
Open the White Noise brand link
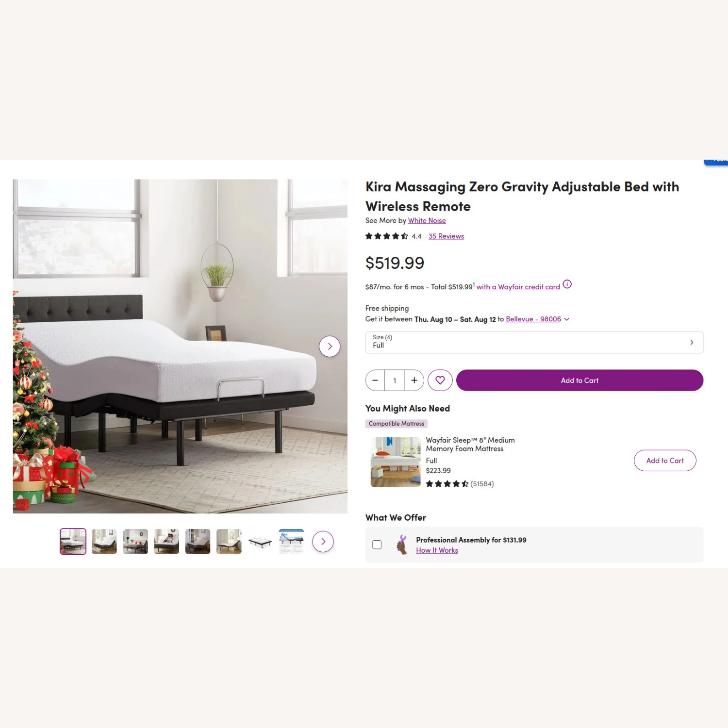427,221
